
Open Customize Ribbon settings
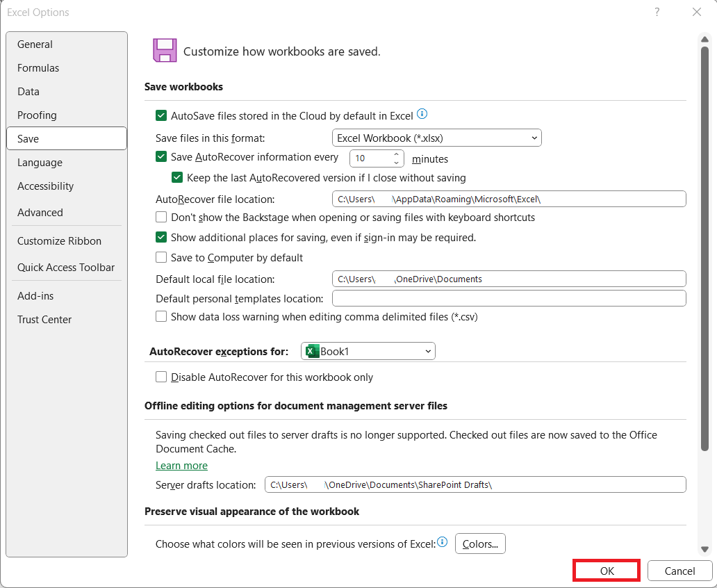[67, 241]
